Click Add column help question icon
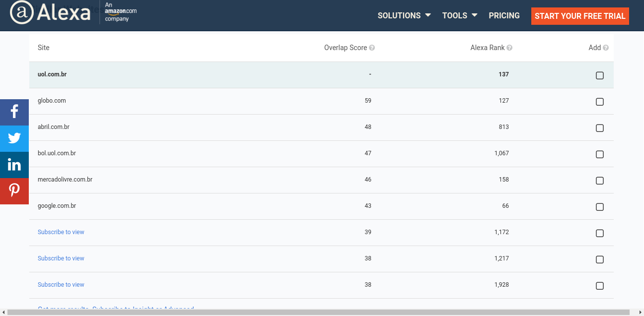Image resolution: width=644 pixels, height=316 pixels. coord(606,48)
